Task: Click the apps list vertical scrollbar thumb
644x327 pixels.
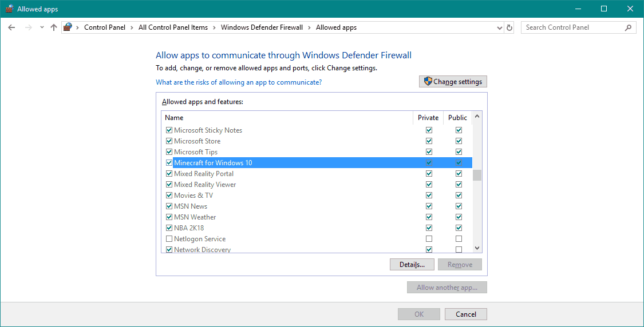Action: (477, 175)
